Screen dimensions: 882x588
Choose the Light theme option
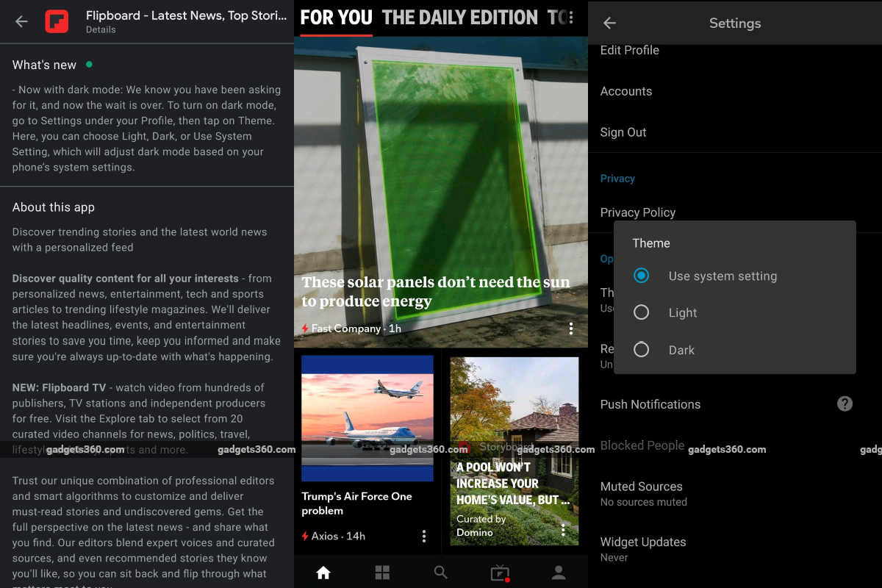[641, 312]
